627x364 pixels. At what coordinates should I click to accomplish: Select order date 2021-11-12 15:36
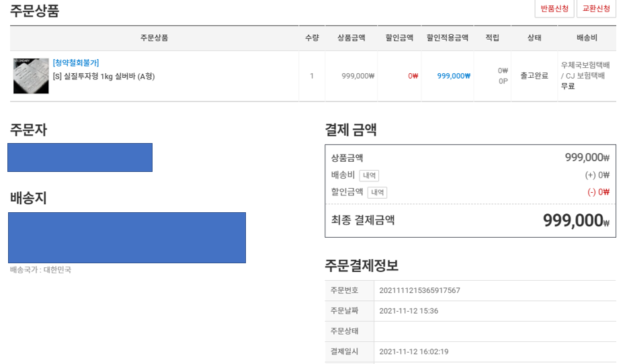click(x=409, y=311)
